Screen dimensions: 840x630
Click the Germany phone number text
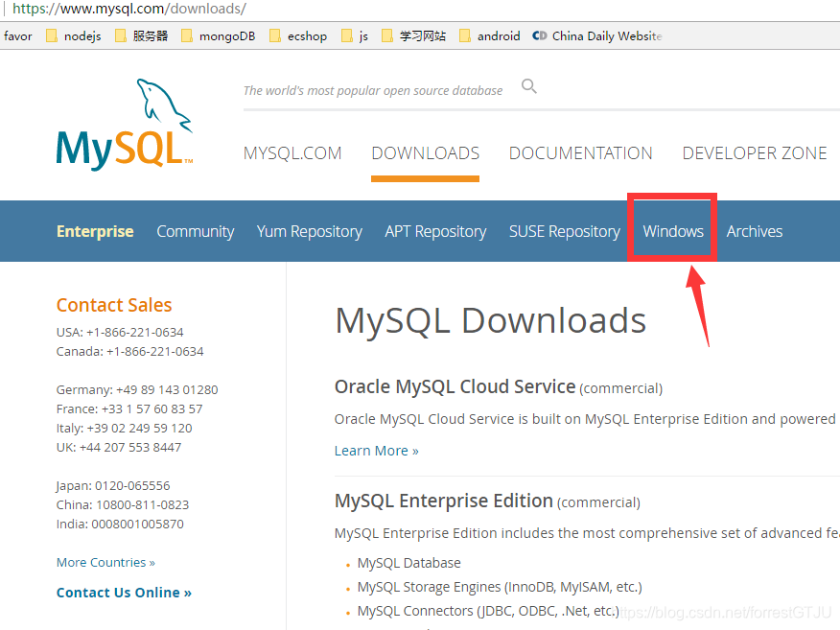(x=137, y=389)
